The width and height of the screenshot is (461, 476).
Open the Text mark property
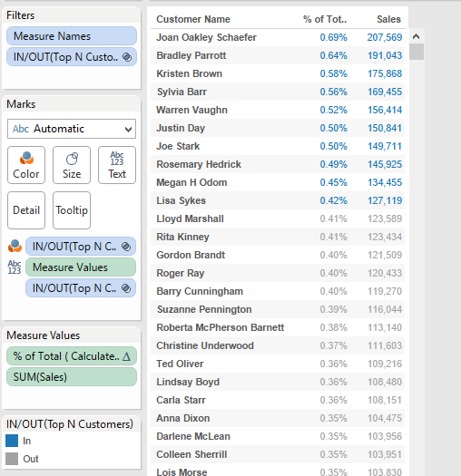117,165
